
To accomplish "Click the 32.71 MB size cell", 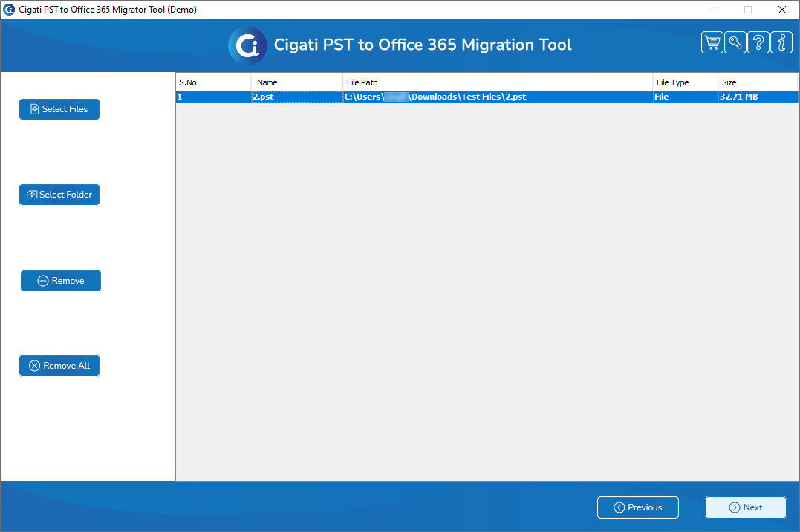I will click(758, 97).
